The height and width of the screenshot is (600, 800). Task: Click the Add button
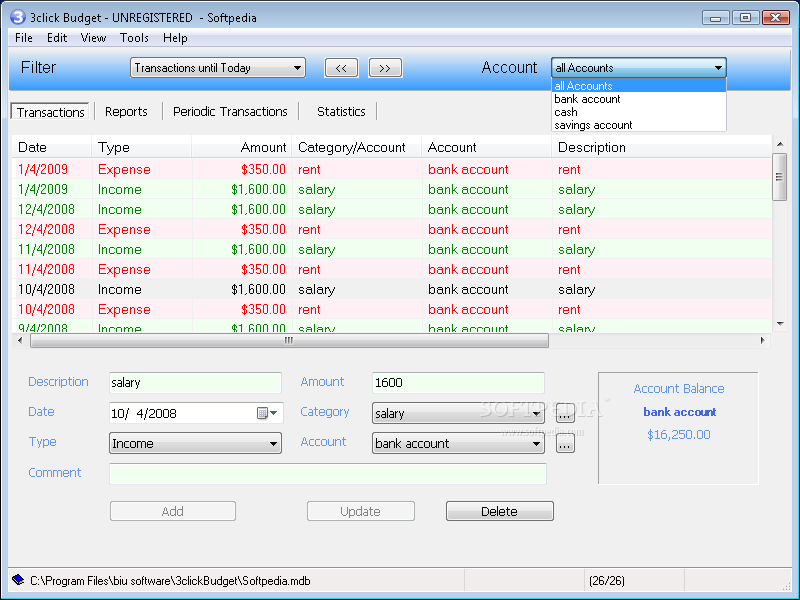point(172,511)
